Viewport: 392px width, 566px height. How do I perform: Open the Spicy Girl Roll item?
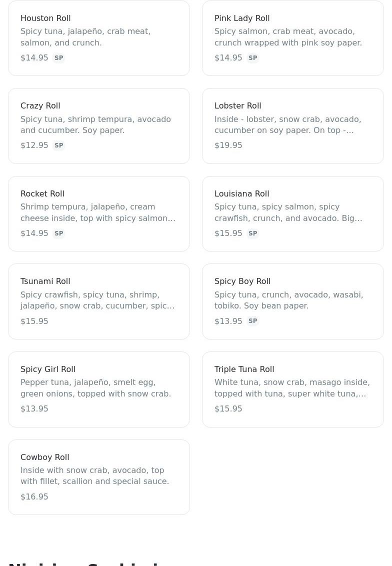[x=98, y=389]
